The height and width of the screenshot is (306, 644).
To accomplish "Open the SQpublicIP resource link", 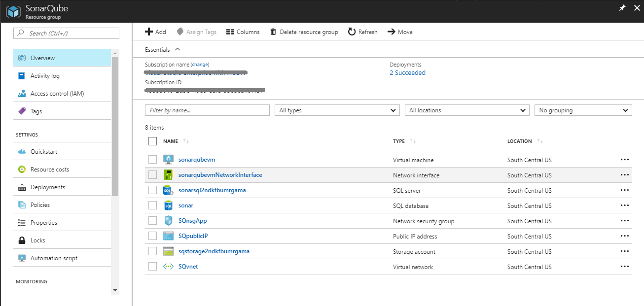I will click(193, 236).
